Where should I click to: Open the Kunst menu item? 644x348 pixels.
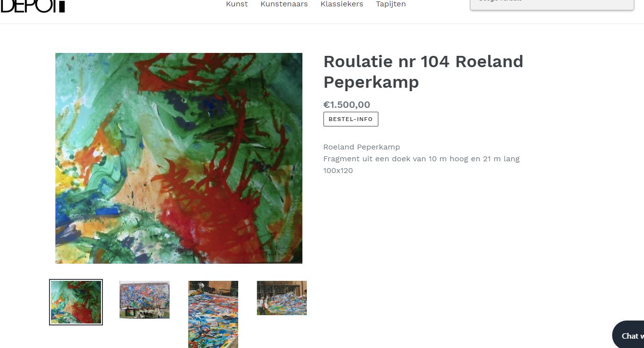[237, 4]
